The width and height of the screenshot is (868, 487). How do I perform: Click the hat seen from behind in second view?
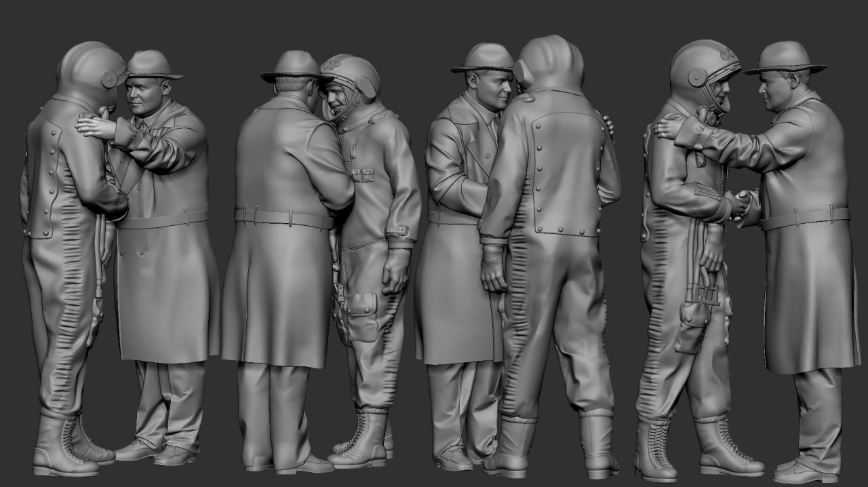pyautogui.click(x=295, y=66)
